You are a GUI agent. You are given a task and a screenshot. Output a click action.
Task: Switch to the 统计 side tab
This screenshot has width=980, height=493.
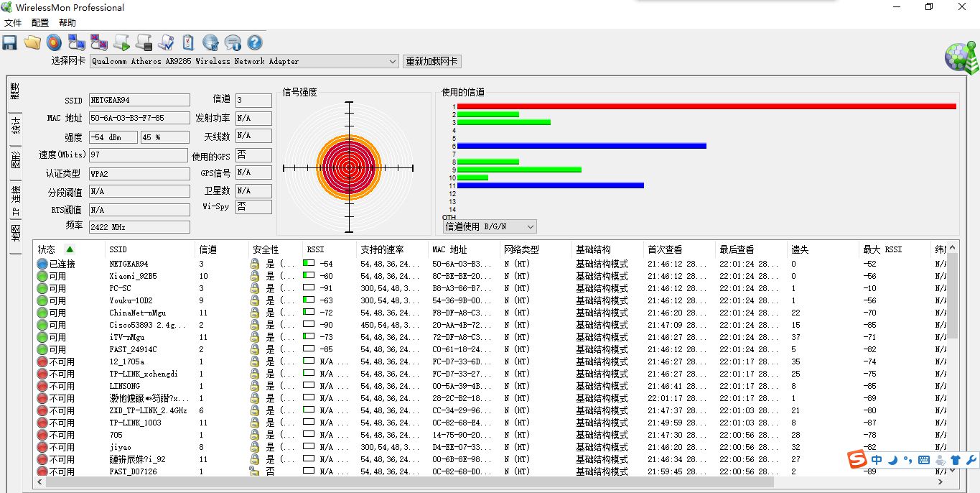(x=15, y=126)
